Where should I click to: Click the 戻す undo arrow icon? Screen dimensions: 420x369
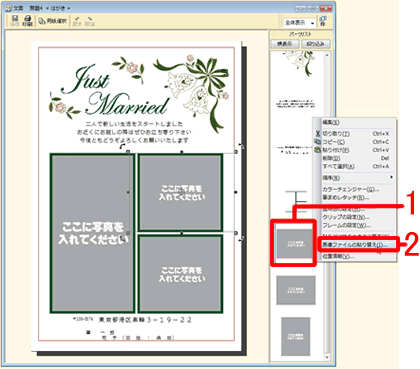pyautogui.click(x=77, y=21)
